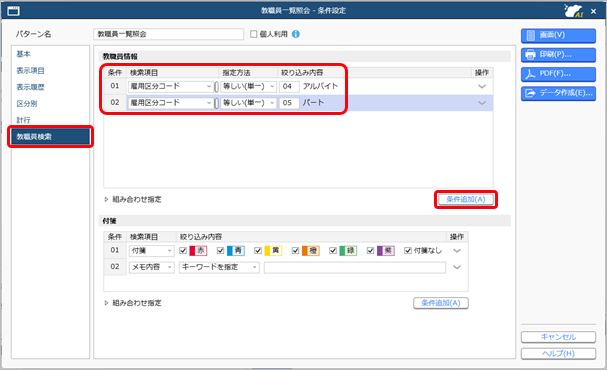
Task: Click the アルバイト text in row 01
Action: pos(321,86)
